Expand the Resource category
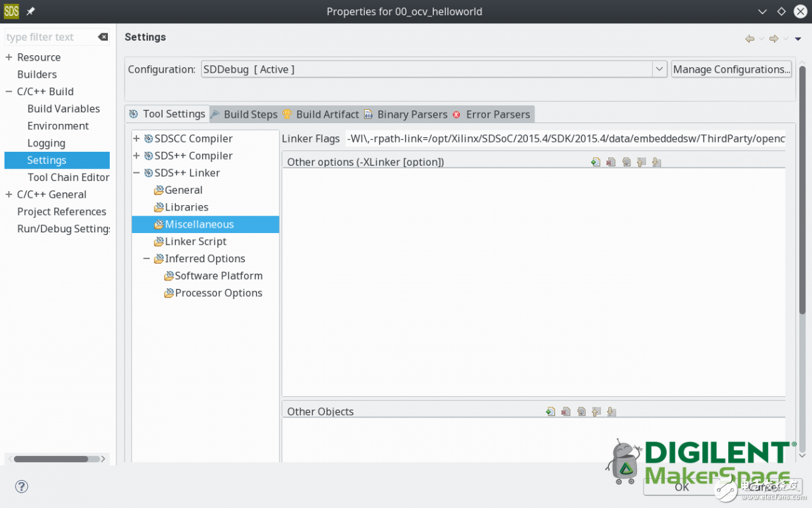The image size is (812, 508). pos(9,57)
